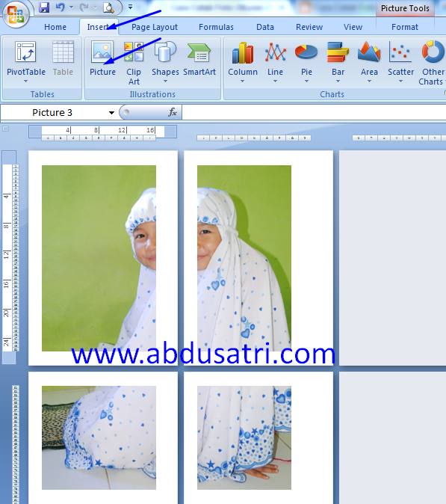The image size is (446, 504).
Task: Switch to the Formulas tab
Action: [x=216, y=27]
